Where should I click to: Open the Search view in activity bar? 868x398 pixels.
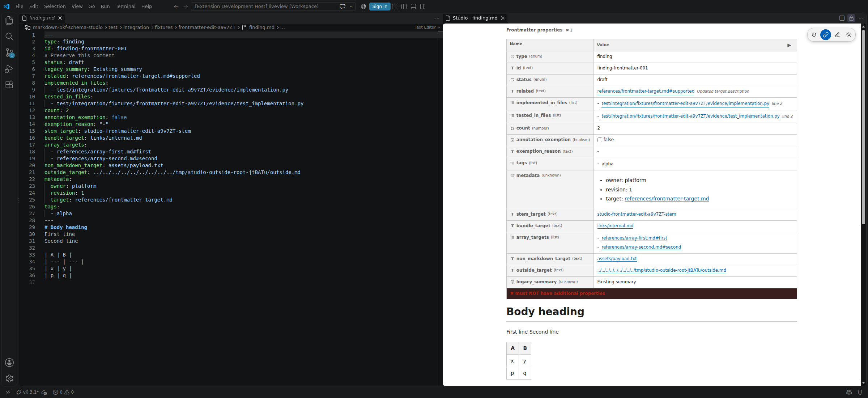[9, 37]
